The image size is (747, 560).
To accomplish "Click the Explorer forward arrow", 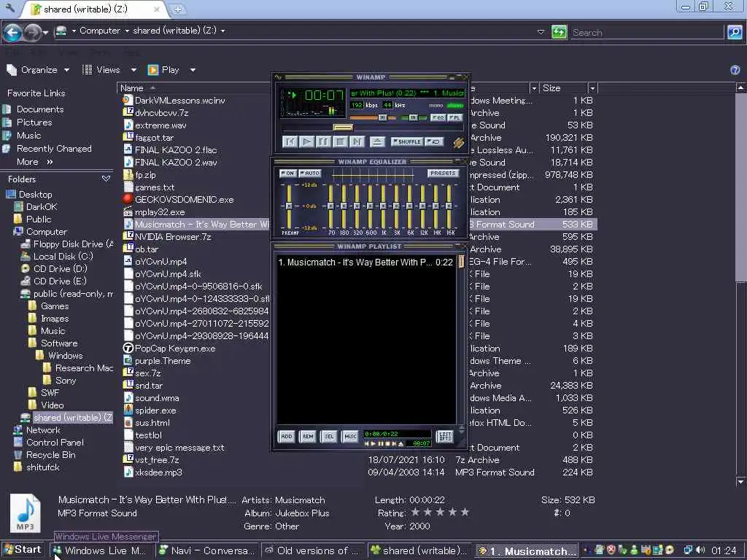I will [32, 32].
